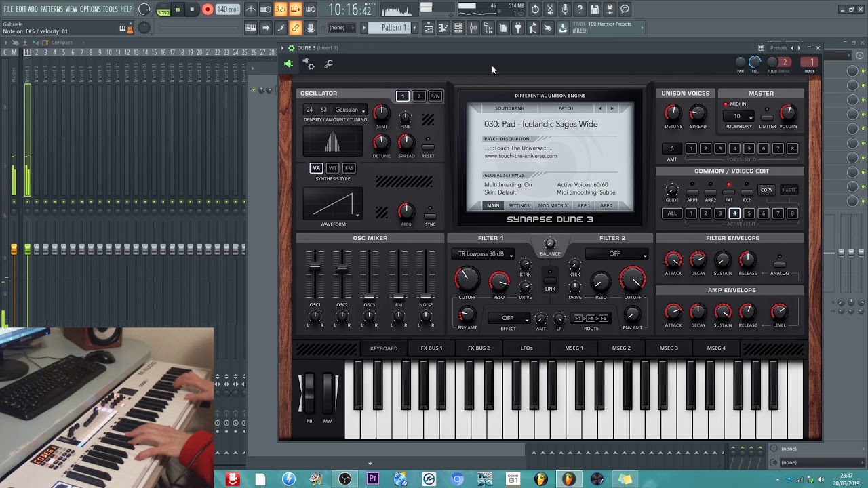Viewport: 868px width, 488px height.
Task: Open the playlist view icon
Action: point(428,28)
